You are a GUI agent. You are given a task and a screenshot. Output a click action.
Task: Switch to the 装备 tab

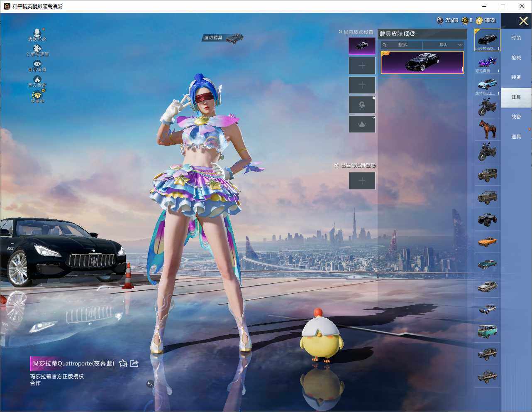[x=516, y=77]
